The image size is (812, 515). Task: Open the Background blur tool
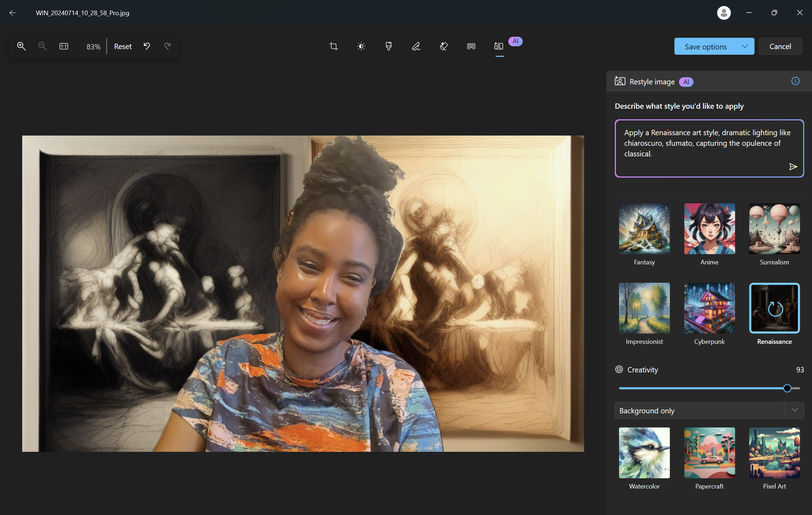click(471, 46)
